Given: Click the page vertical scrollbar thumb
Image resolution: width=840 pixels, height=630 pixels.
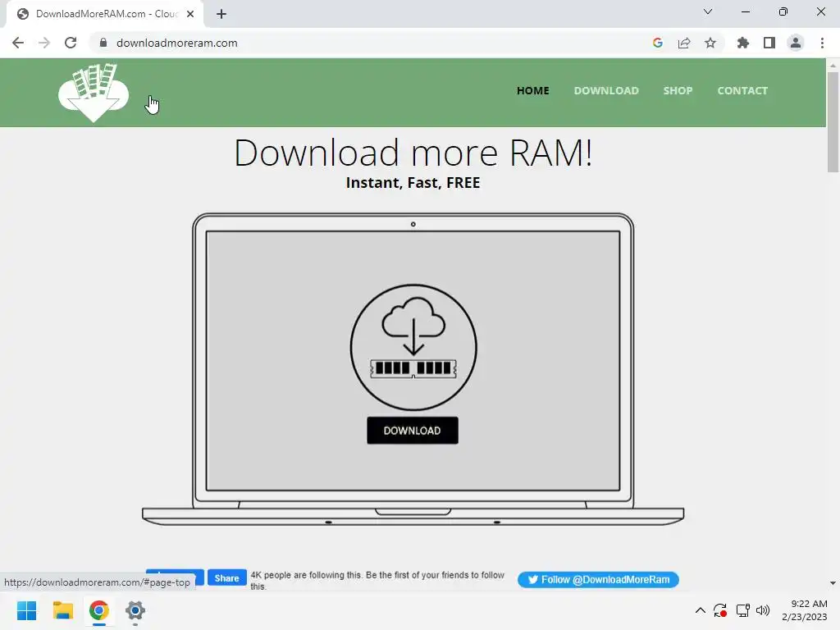Looking at the screenshot, I should tap(833, 122).
